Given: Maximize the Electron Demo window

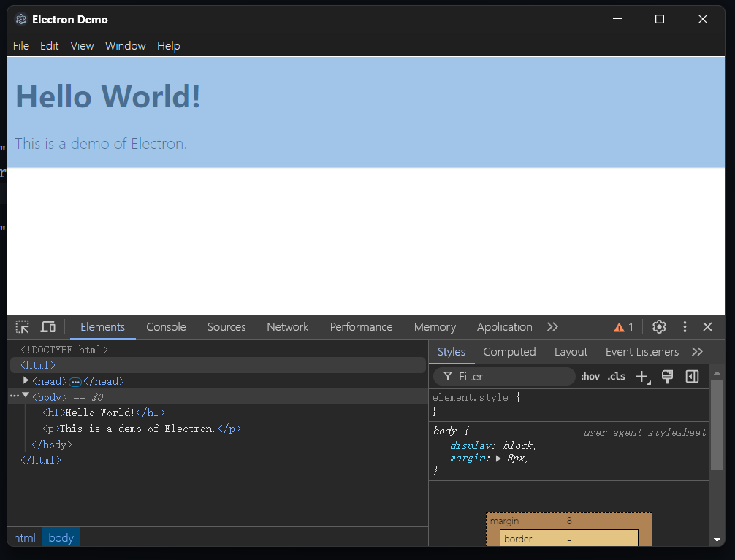Looking at the screenshot, I should click(x=660, y=19).
